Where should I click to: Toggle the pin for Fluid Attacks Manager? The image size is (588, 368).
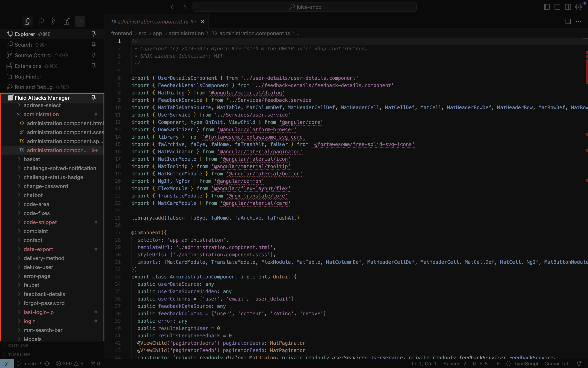click(x=94, y=98)
